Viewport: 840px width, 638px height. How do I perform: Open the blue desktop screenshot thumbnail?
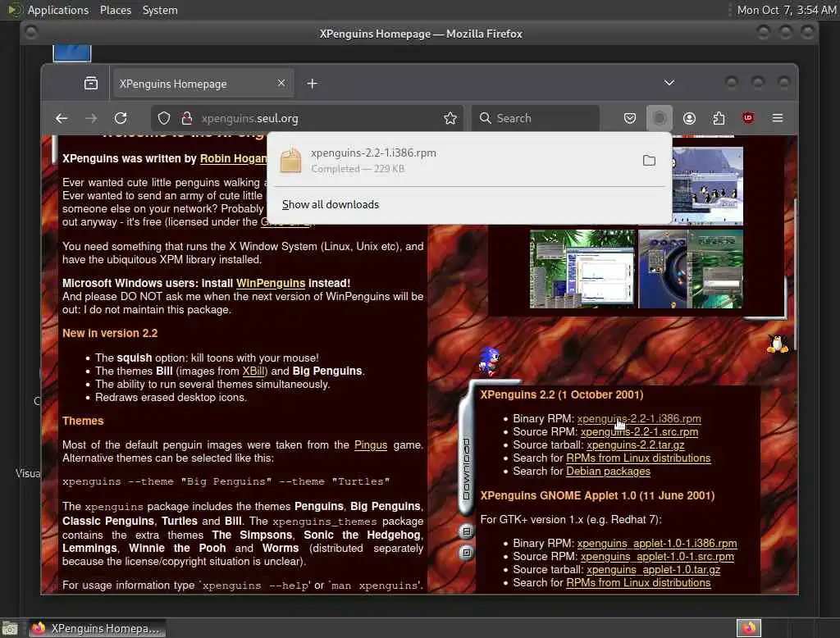pyautogui.click(x=691, y=269)
